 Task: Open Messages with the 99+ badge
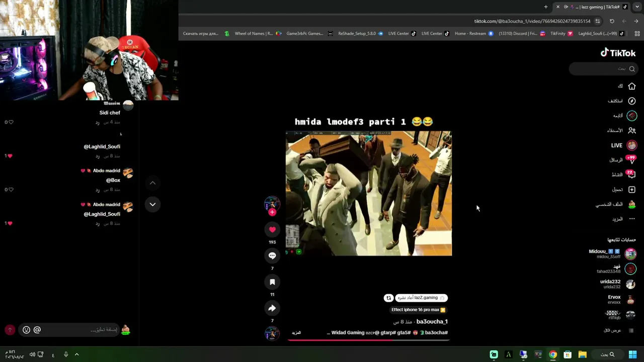pos(631,160)
